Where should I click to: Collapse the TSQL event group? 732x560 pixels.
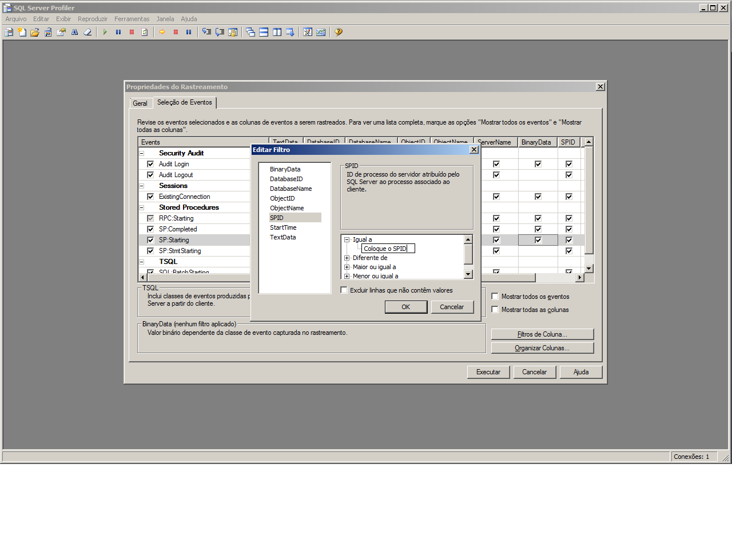[x=142, y=262]
